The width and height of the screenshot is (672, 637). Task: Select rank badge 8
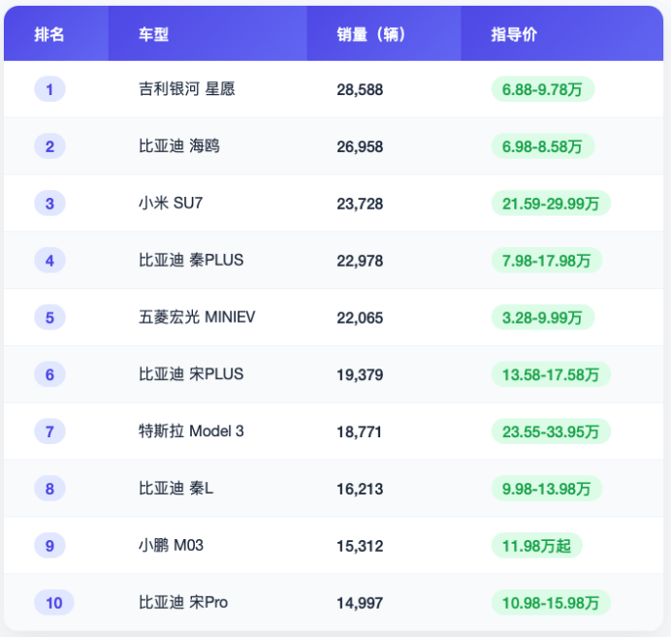tap(49, 488)
